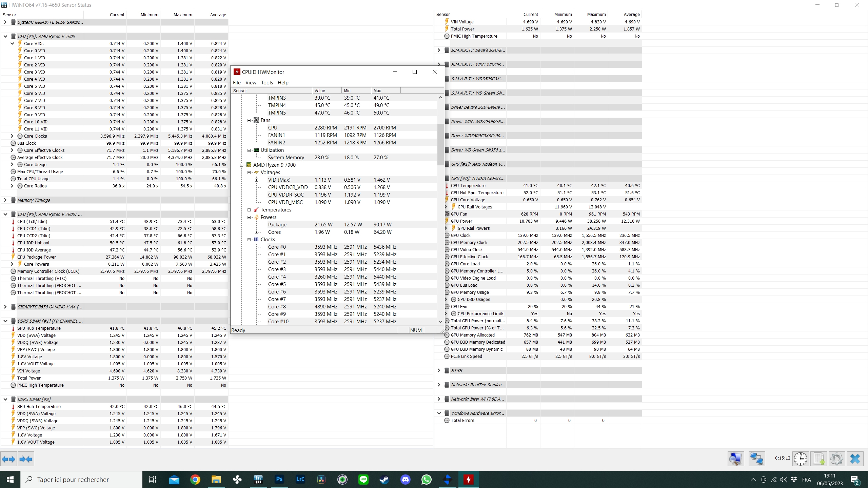Viewport: 868px width, 488px height.
Task: Expand the Core Clocks group
Action: 12,136
